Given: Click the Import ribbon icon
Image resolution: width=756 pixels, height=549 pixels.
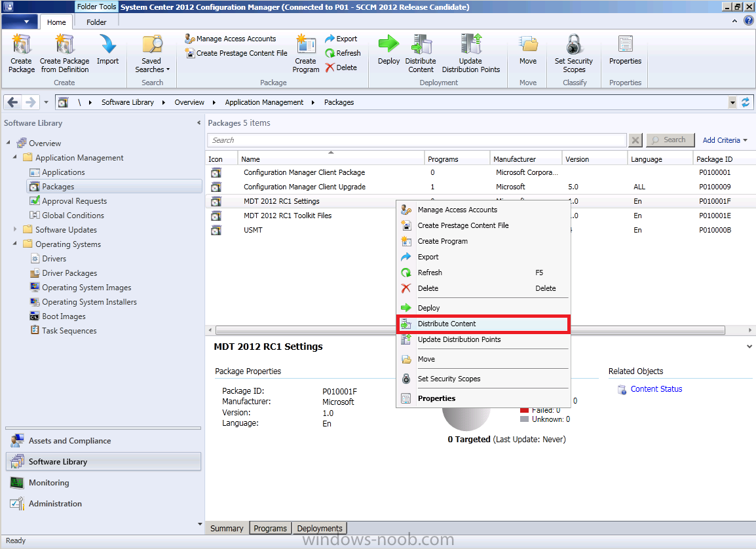Looking at the screenshot, I should pyautogui.click(x=107, y=49).
